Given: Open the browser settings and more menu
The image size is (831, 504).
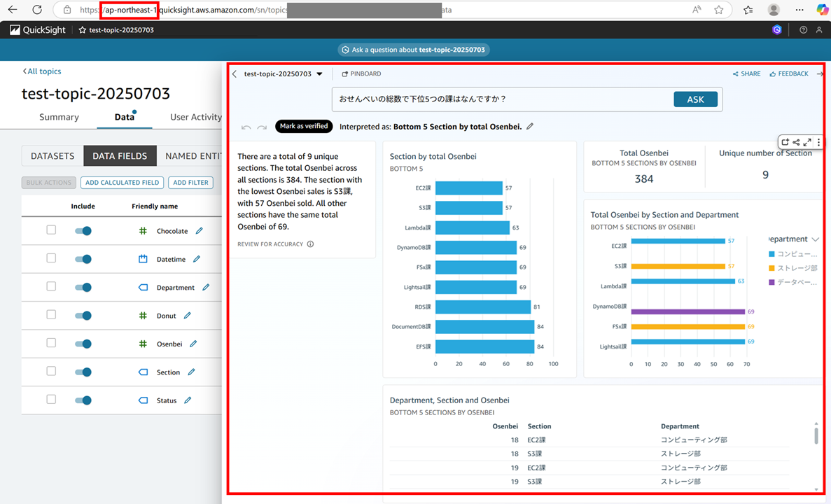Looking at the screenshot, I should (x=799, y=10).
